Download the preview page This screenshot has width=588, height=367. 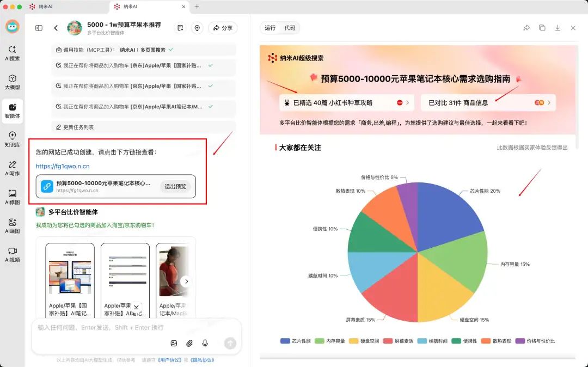coord(558,28)
